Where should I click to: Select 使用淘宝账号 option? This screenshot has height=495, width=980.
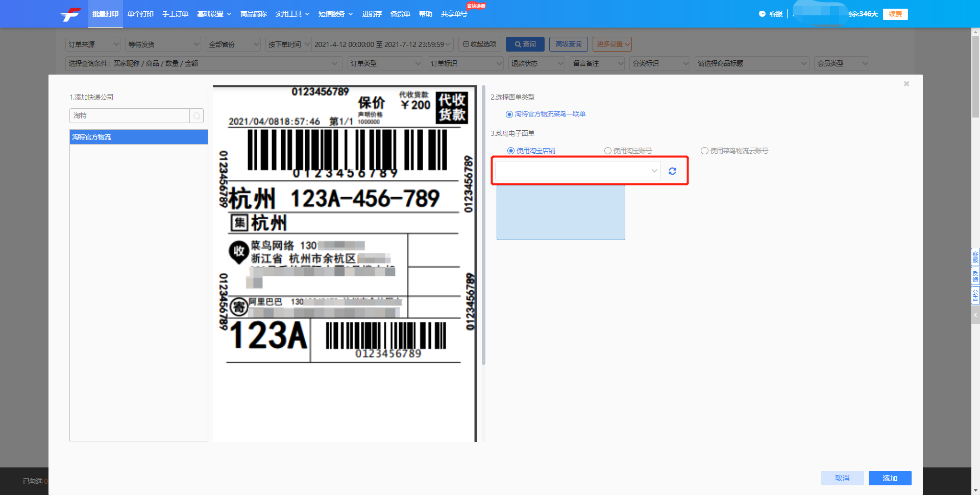point(628,151)
